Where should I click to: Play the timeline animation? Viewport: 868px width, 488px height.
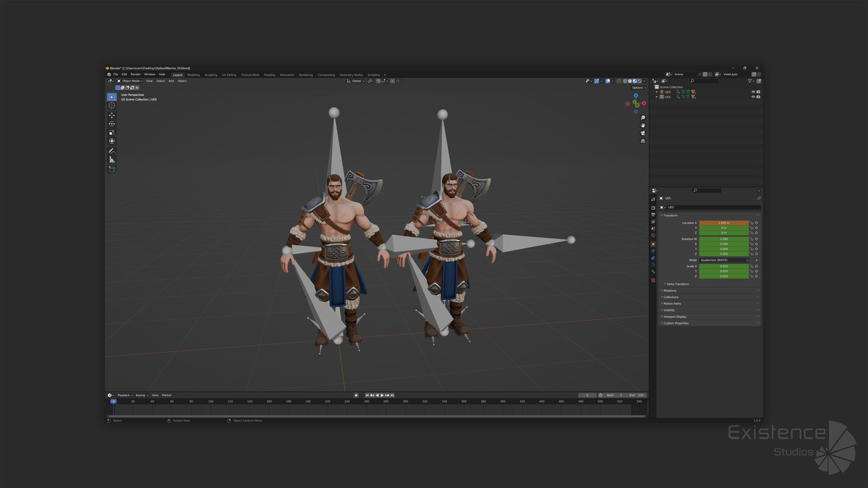[382, 395]
